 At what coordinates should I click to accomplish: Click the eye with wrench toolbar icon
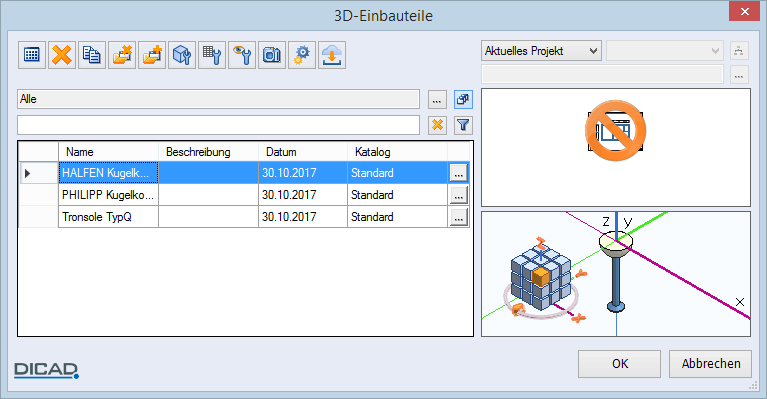pyautogui.click(x=242, y=55)
